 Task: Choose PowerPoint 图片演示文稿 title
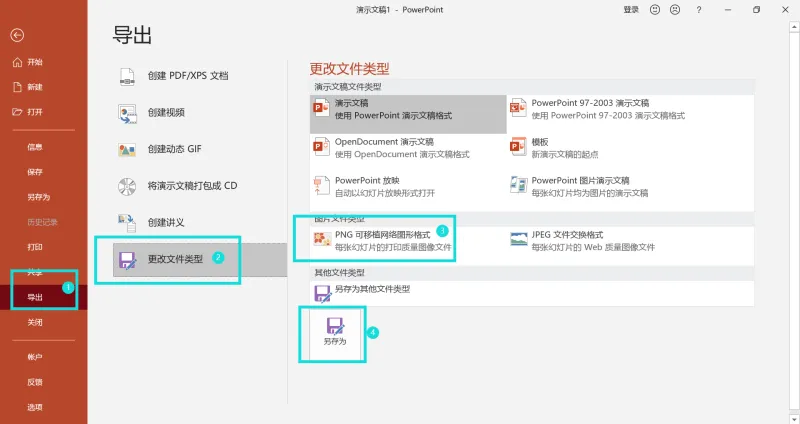click(581, 181)
